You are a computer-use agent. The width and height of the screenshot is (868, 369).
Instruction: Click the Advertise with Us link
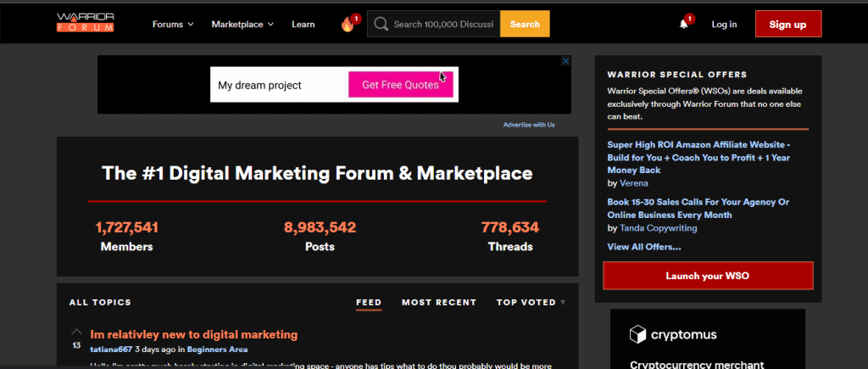pos(529,125)
